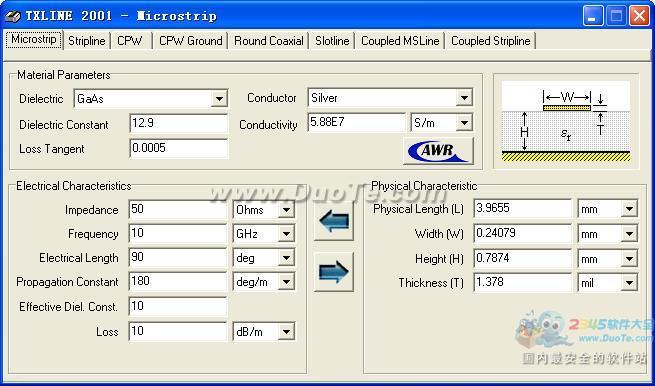This screenshot has height=386, width=655.
Task: Click the TXLINE title bar app icon
Action: (x=13, y=16)
